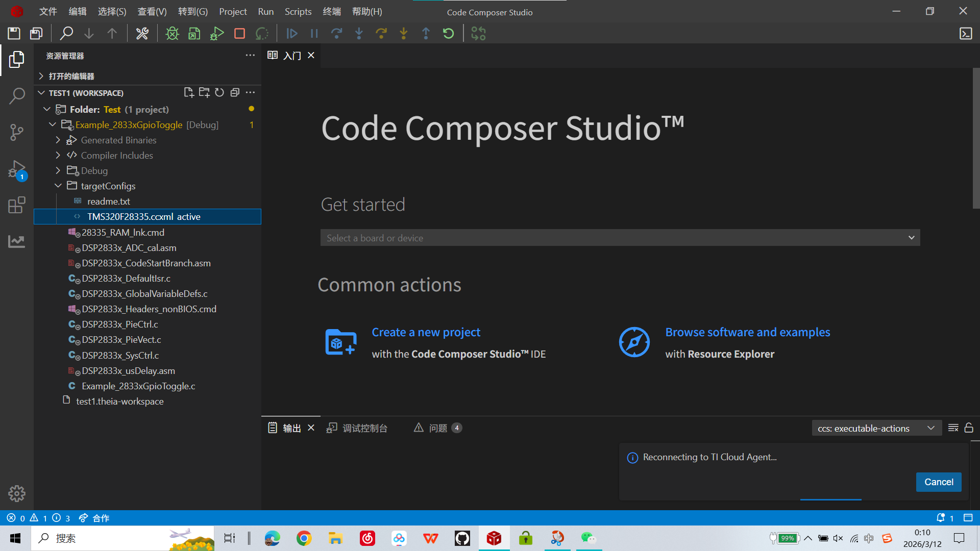The height and width of the screenshot is (551, 980).
Task: Cancel reconnecting to TI Cloud Agent
Action: [x=938, y=482]
